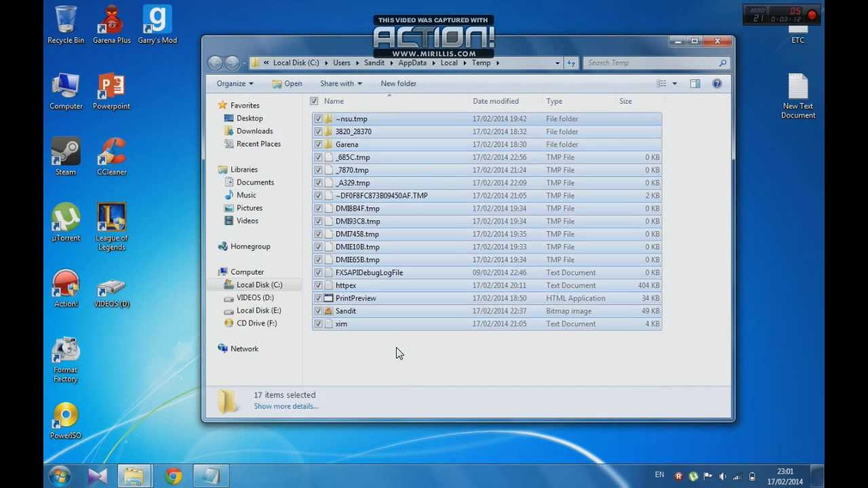Toggle the preview pane button

point(695,83)
